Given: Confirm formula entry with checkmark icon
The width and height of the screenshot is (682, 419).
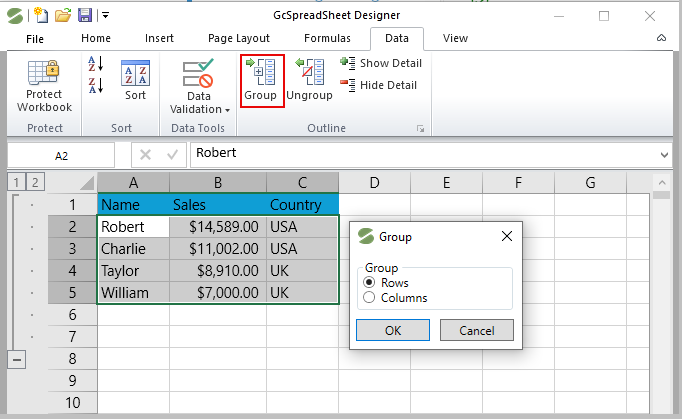Looking at the screenshot, I should [172, 155].
